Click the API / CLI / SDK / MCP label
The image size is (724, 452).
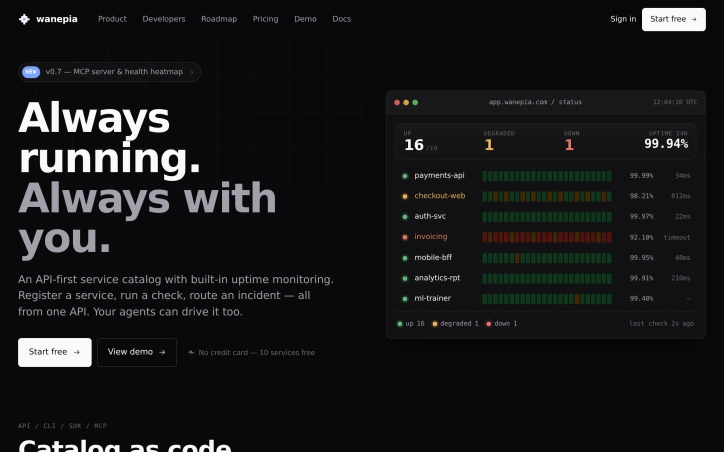[62, 426]
